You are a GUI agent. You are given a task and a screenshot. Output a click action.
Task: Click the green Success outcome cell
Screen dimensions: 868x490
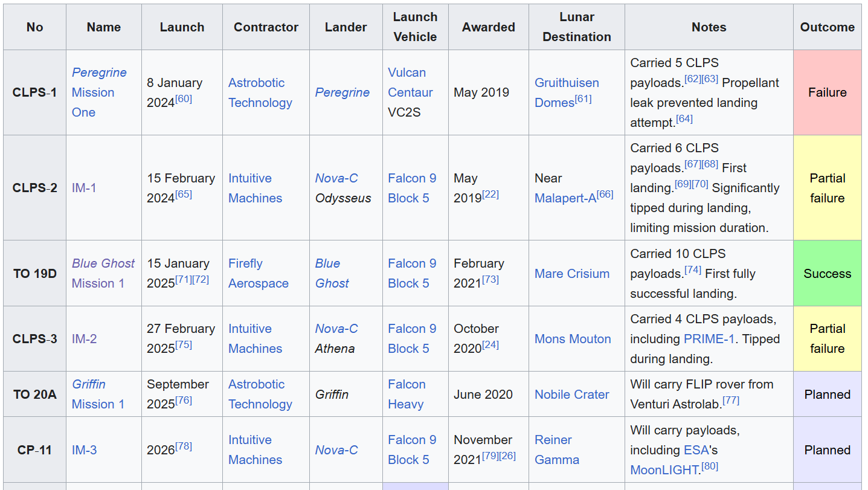tap(826, 274)
